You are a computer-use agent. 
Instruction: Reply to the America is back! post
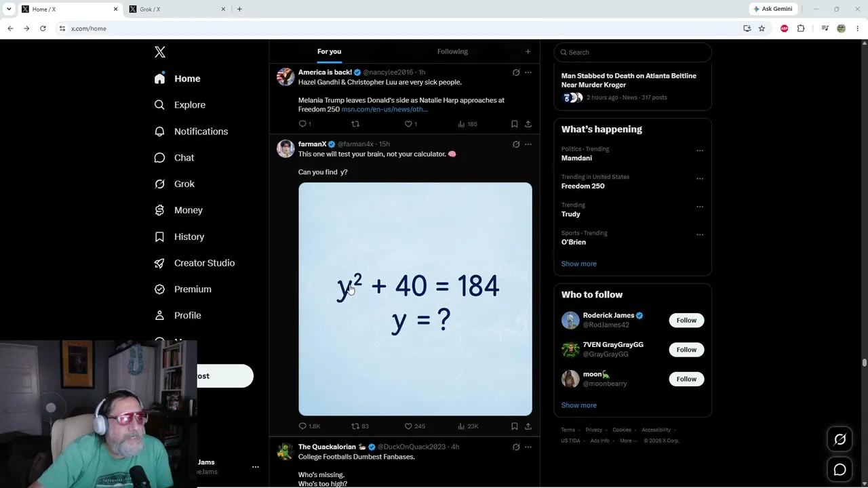pos(305,124)
